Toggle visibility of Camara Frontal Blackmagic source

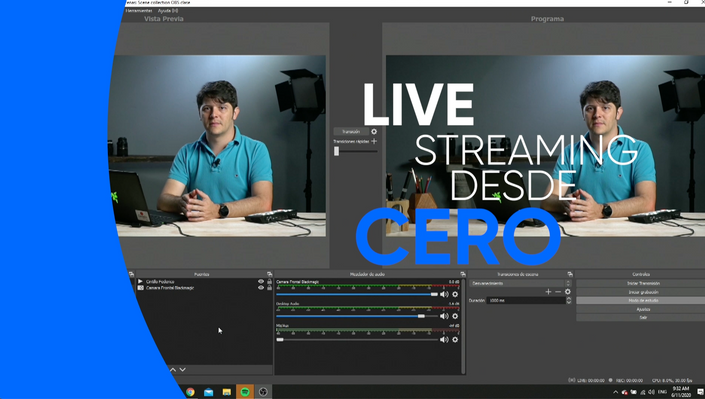pyautogui.click(x=261, y=287)
